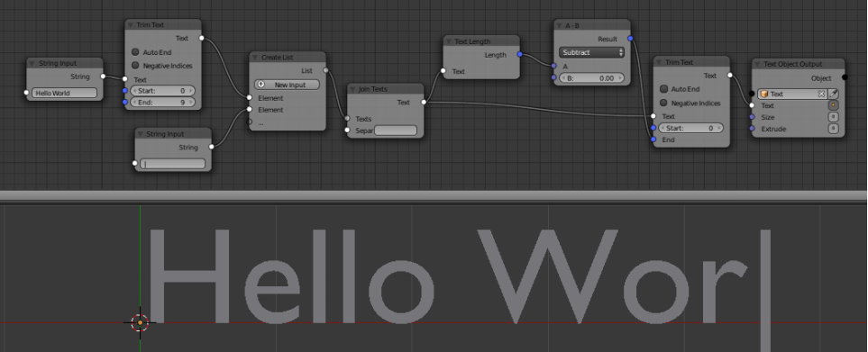The height and width of the screenshot is (352, 868).
Task: Collapse the Text Object Output node
Action: tap(758, 64)
